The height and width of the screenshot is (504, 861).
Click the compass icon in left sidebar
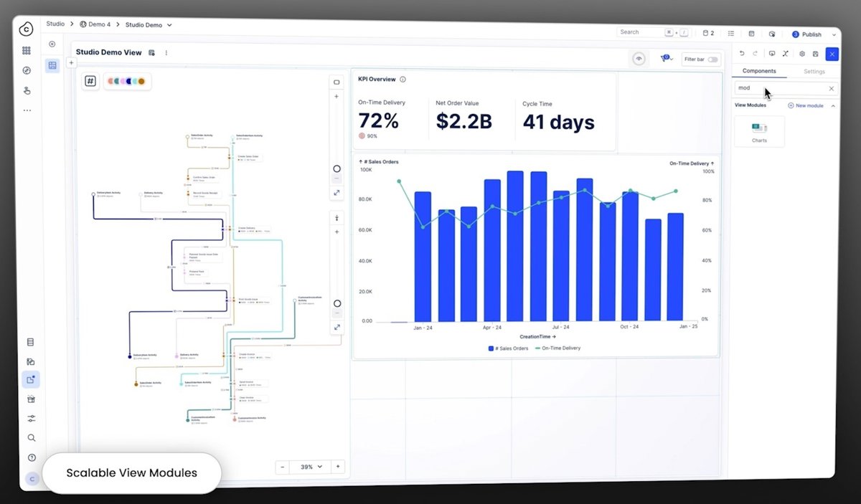pos(27,70)
